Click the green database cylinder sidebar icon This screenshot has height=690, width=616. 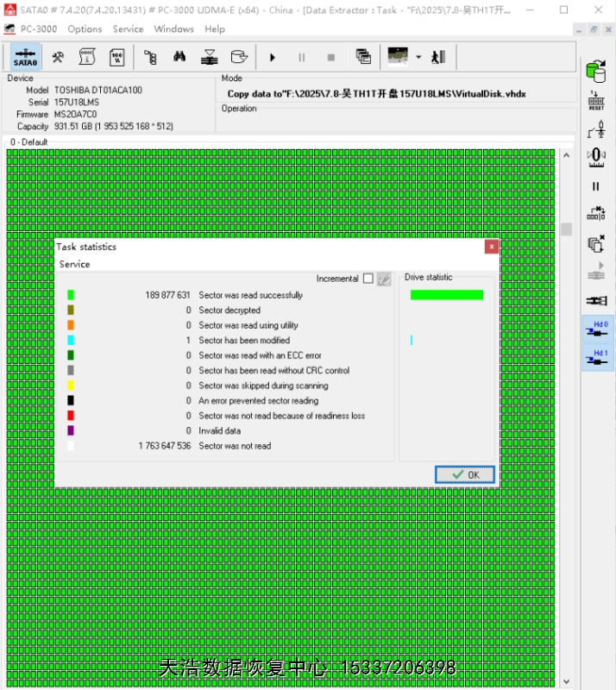[x=595, y=71]
